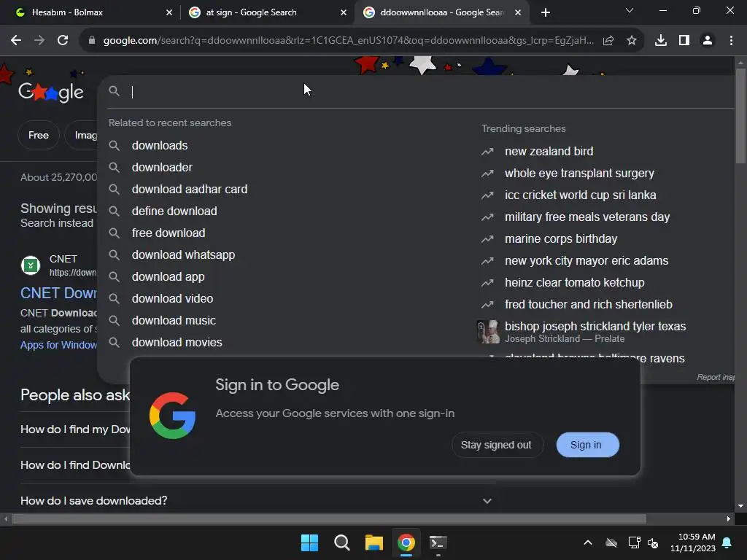Open File Explorer from taskbar
The height and width of the screenshot is (560, 747).
(x=374, y=542)
